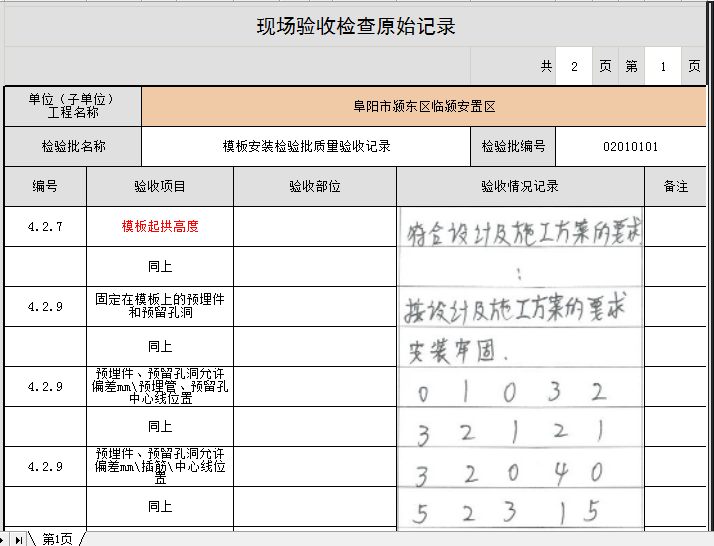This screenshot has width=714, height=546.
Task: Select the 第1页 sheet tab
Action: (57, 539)
